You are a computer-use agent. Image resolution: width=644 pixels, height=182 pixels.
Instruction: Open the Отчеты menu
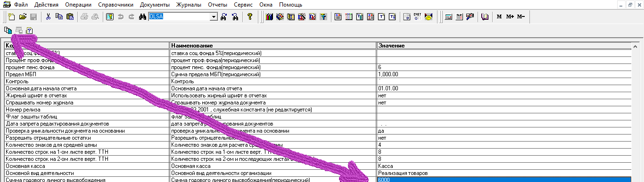coord(217,4)
